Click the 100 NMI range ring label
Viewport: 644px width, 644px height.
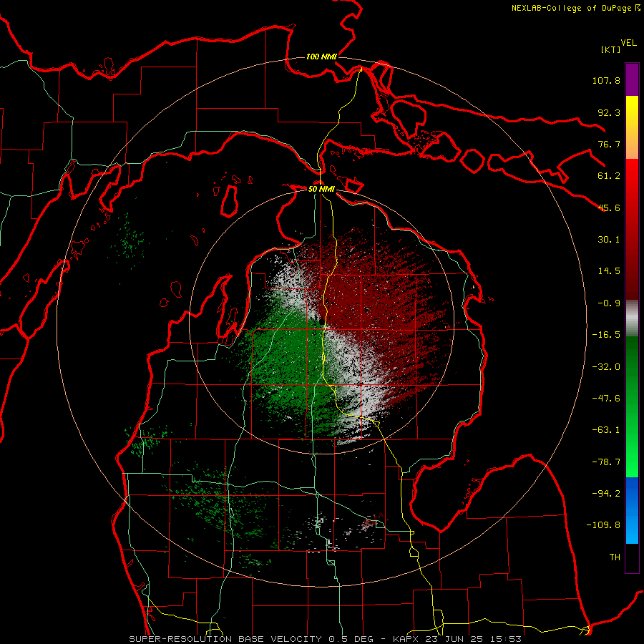tap(321, 57)
